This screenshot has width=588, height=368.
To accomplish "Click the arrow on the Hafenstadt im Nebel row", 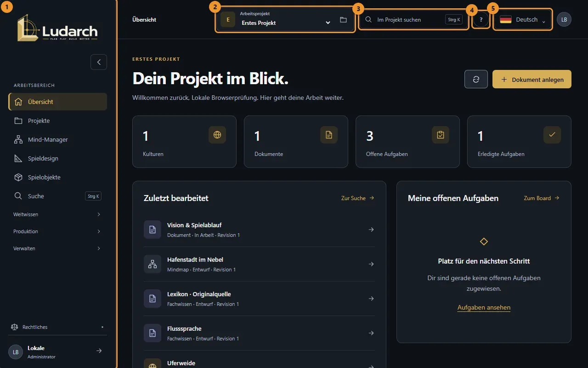I will (x=371, y=264).
